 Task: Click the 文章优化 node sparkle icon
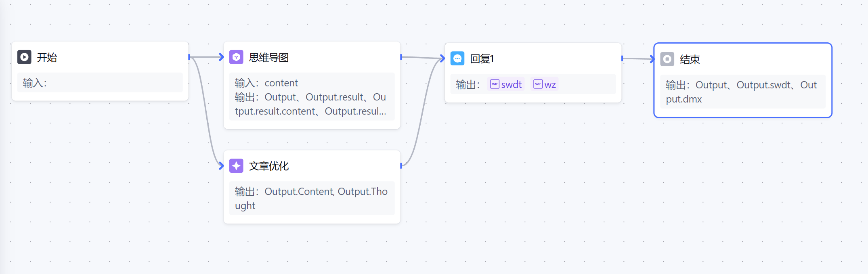[236, 165]
